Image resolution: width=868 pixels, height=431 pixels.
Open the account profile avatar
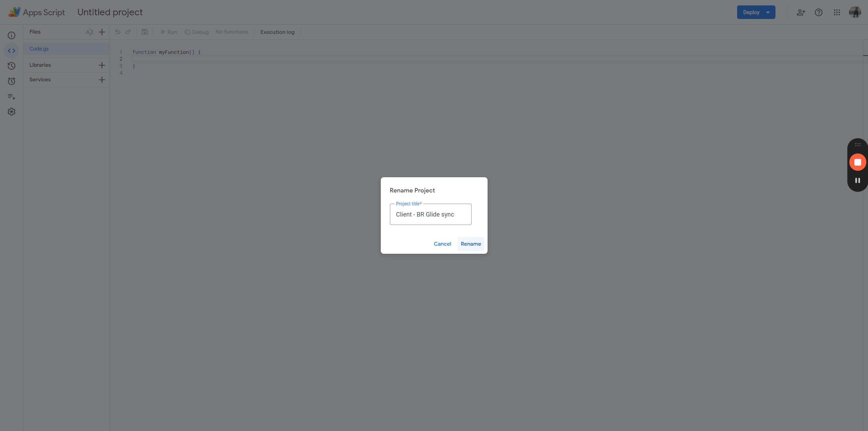pos(855,12)
